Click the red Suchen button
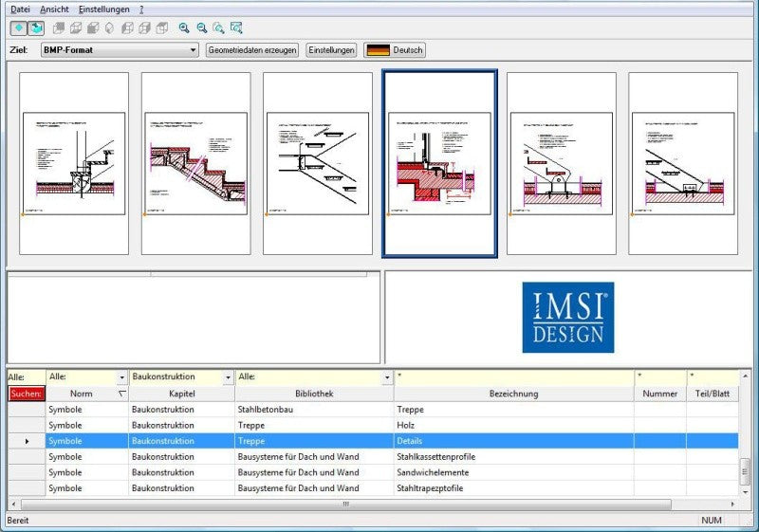 pos(27,394)
